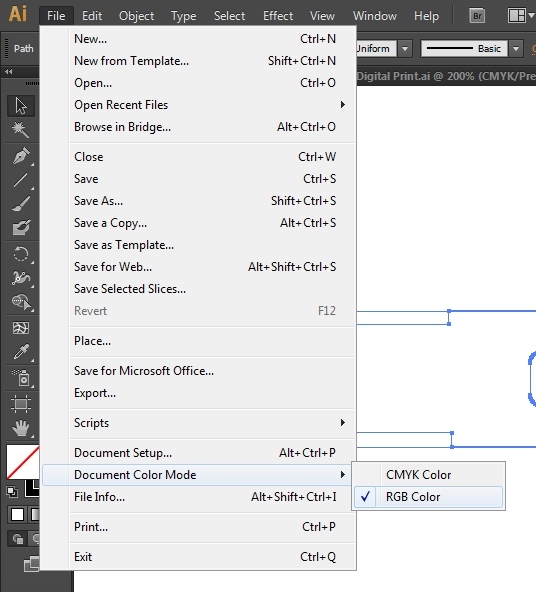Choose Save As... entry
The image size is (536, 592).
[x=199, y=201]
